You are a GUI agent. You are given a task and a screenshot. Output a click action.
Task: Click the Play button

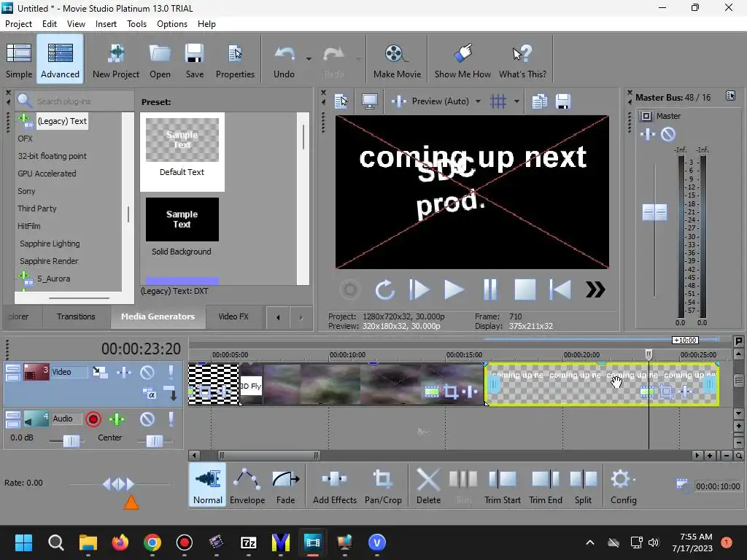point(454,289)
